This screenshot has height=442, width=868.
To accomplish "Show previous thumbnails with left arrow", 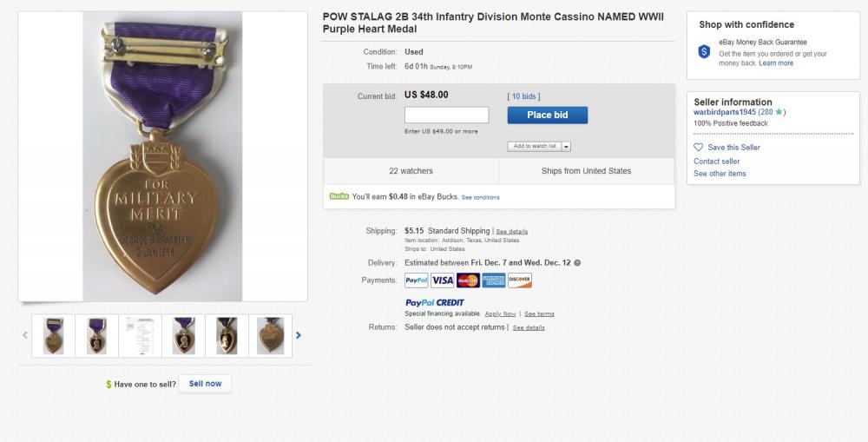I will point(25,335).
